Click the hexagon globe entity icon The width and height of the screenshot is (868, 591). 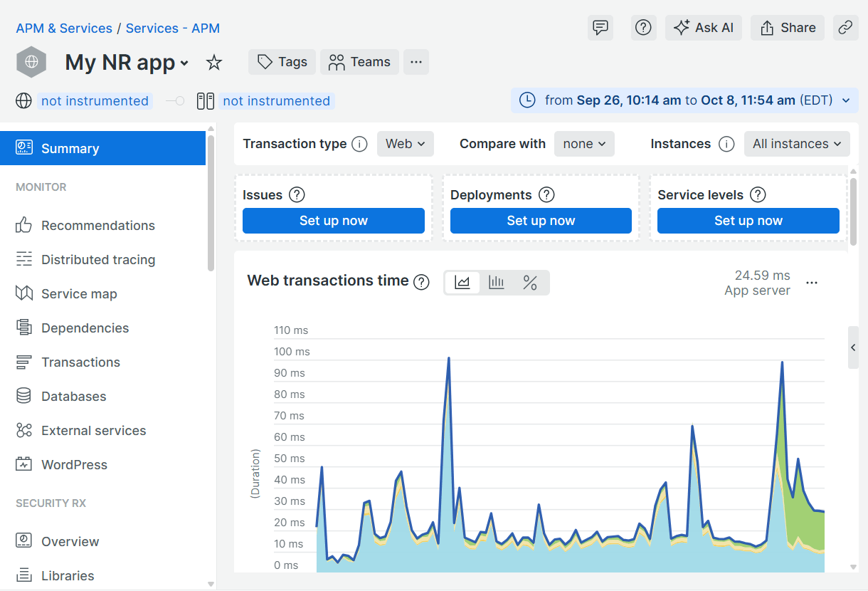31,62
